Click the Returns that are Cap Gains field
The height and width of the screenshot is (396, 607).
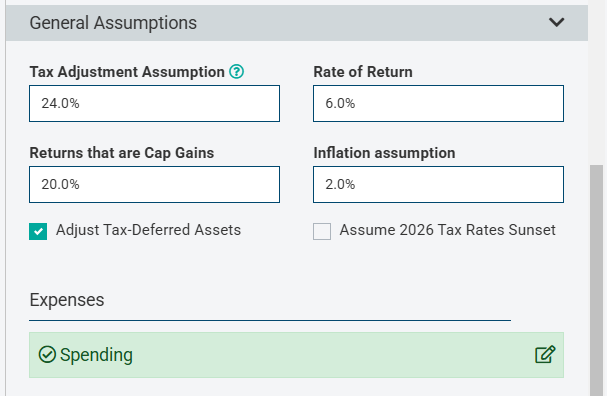point(154,184)
